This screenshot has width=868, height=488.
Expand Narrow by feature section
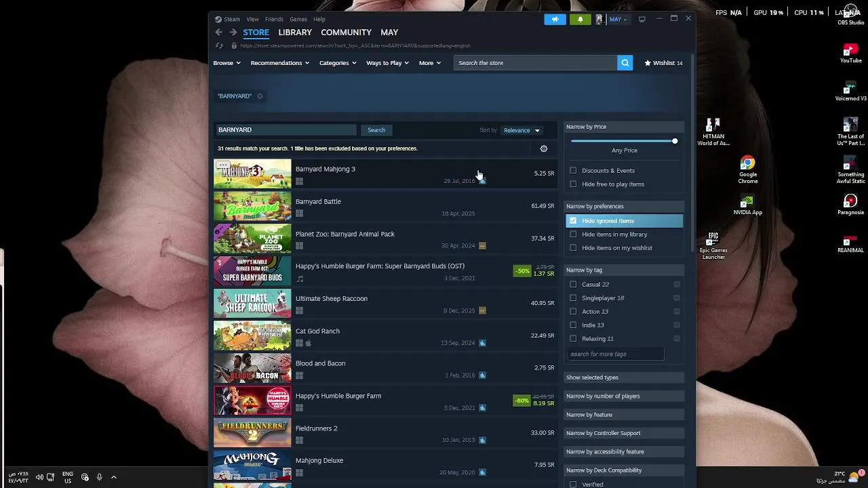624,415
